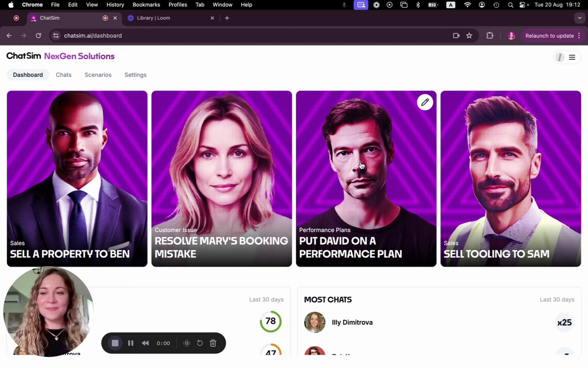The width and height of the screenshot is (588, 368).
Task: Open the Profiles menu
Action: 178,5
